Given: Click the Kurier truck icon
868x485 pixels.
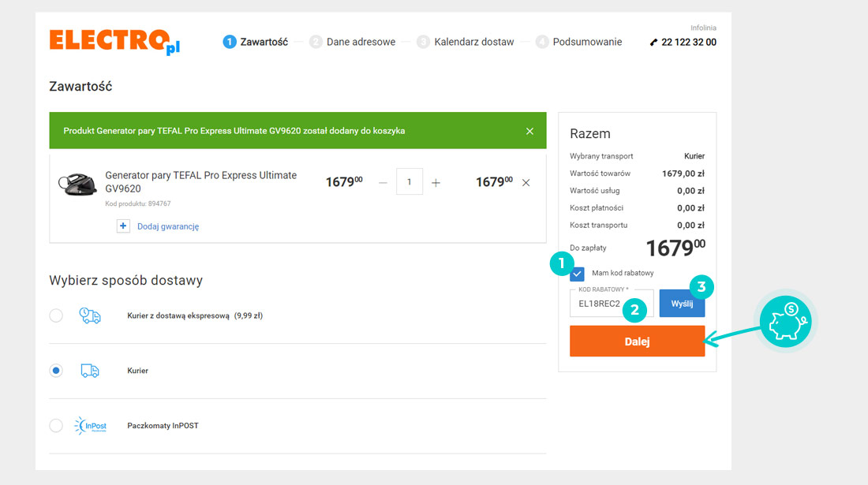Looking at the screenshot, I should coord(90,371).
